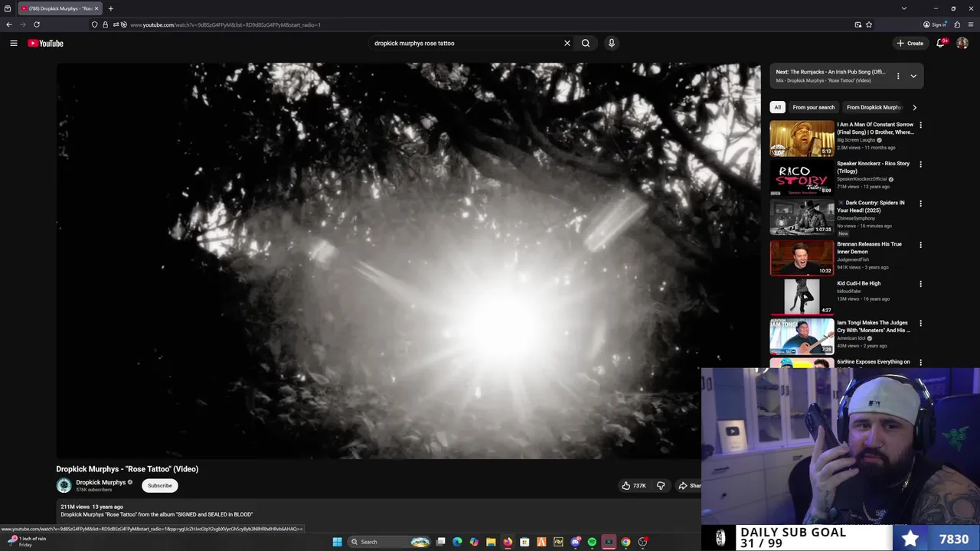This screenshot has height=551, width=980.
Task: Open Discord from the taskbar
Action: click(575, 542)
